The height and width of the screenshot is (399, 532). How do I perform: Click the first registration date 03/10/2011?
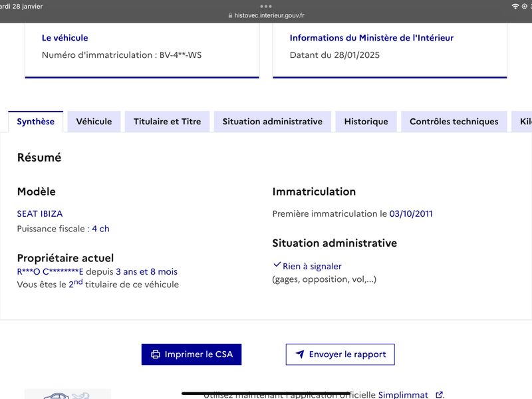coord(411,213)
